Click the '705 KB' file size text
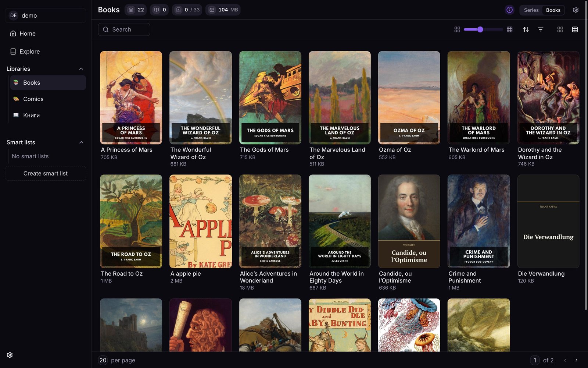This screenshot has height=368, width=588. click(x=109, y=157)
